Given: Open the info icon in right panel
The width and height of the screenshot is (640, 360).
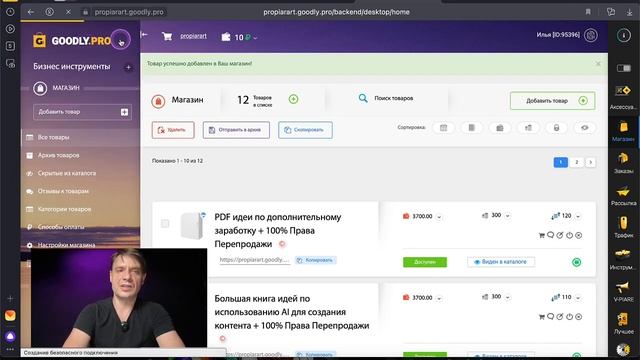Looking at the screenshot, I should coord(624,36).
